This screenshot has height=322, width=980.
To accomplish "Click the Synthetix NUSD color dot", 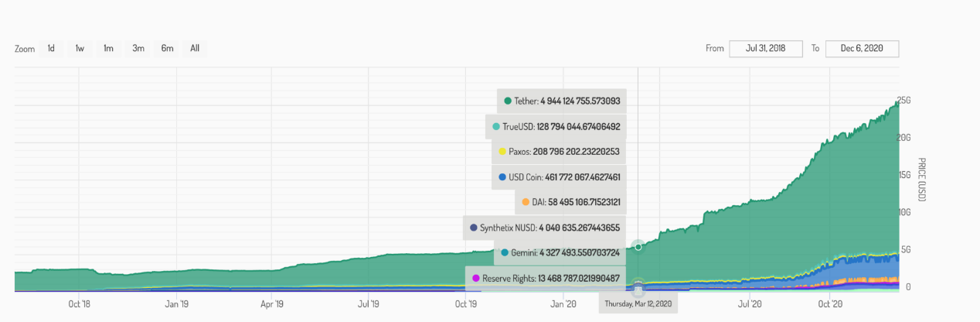I will click(x=473, y=228).
